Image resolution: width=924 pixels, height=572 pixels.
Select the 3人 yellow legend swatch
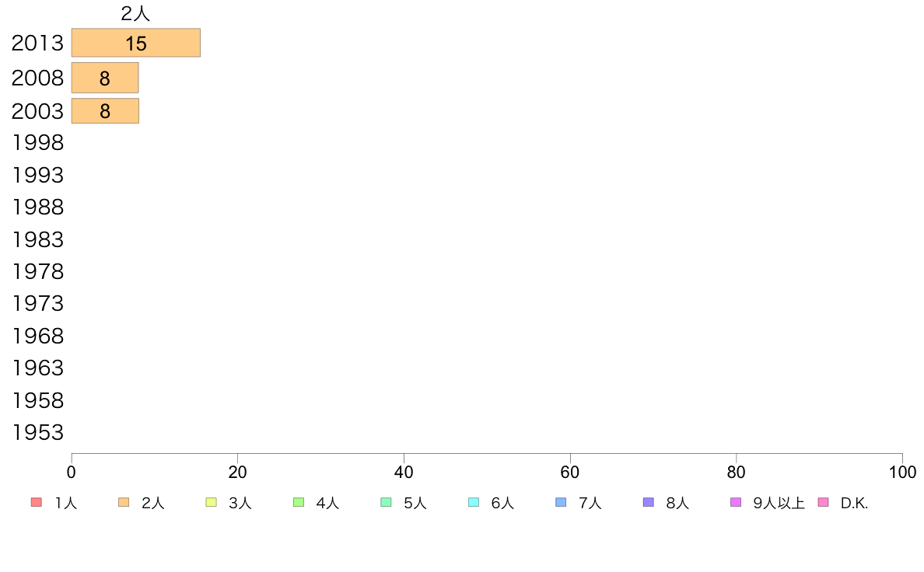click(211, 503)
